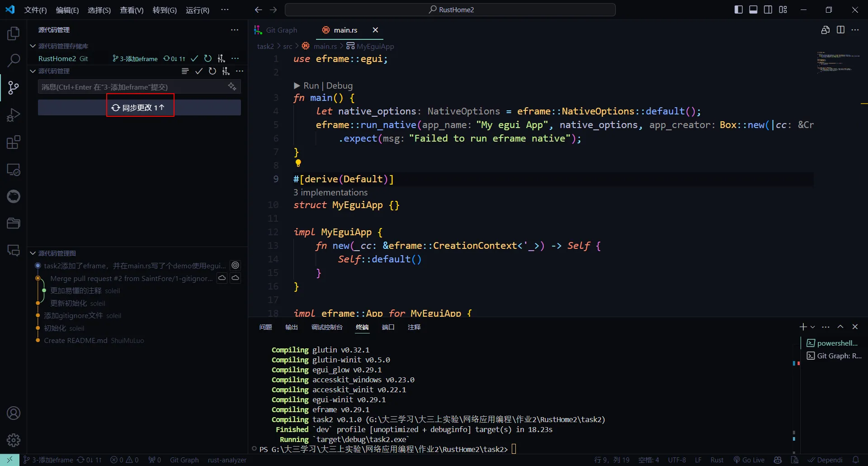This screenshot has height=466, width=868.
Task: Switch to the main.rs tab
Action: point(345,30)
